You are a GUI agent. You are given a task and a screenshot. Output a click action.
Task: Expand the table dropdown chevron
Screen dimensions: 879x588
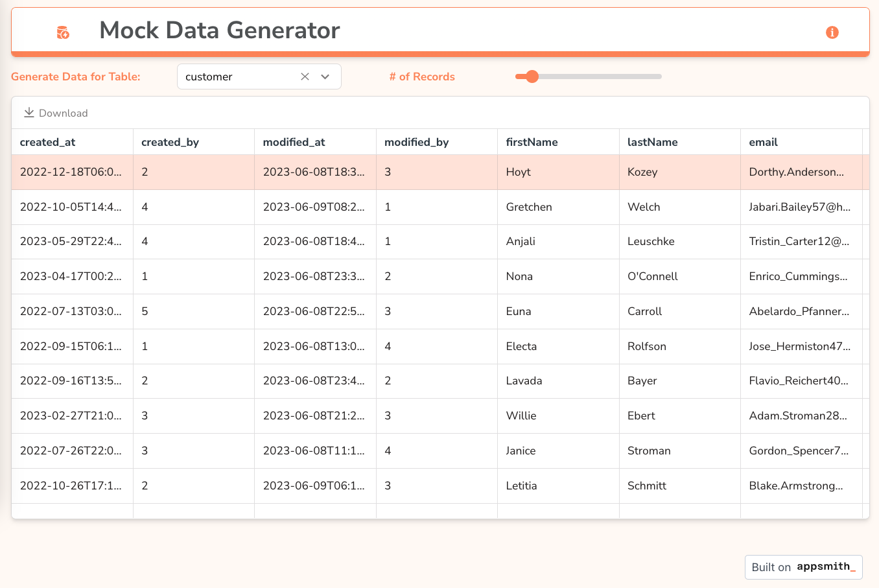(x=325, y=76)
